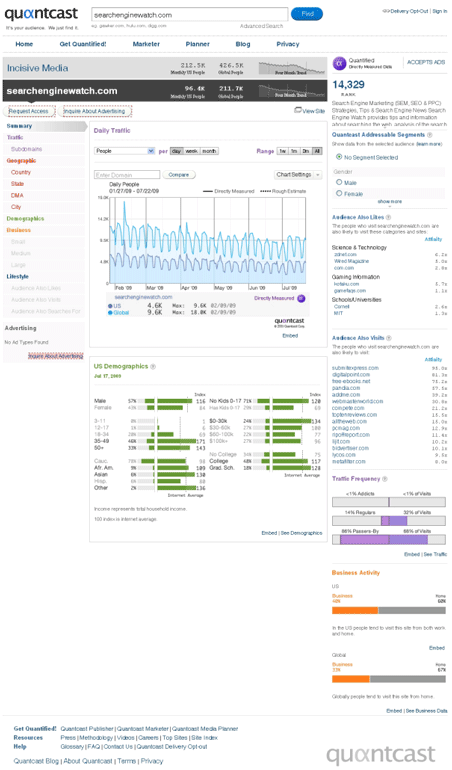Click Incisive Media header title

[x=37, y=68]
